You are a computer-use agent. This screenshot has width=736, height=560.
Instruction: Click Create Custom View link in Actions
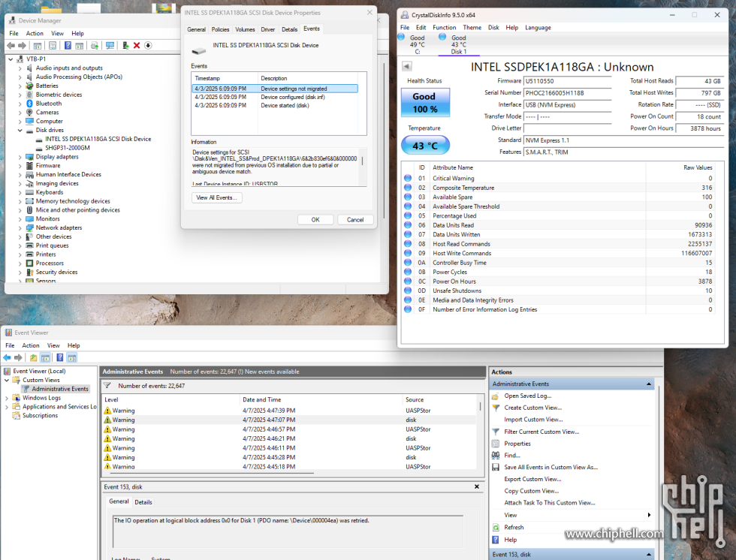pos(532,408)
